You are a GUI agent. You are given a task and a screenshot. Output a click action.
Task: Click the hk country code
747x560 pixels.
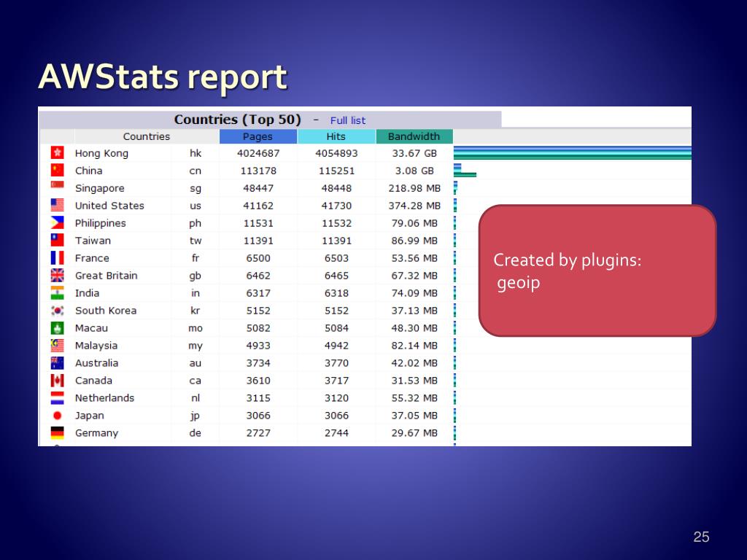pyautogui.click(x=196, y=153)
